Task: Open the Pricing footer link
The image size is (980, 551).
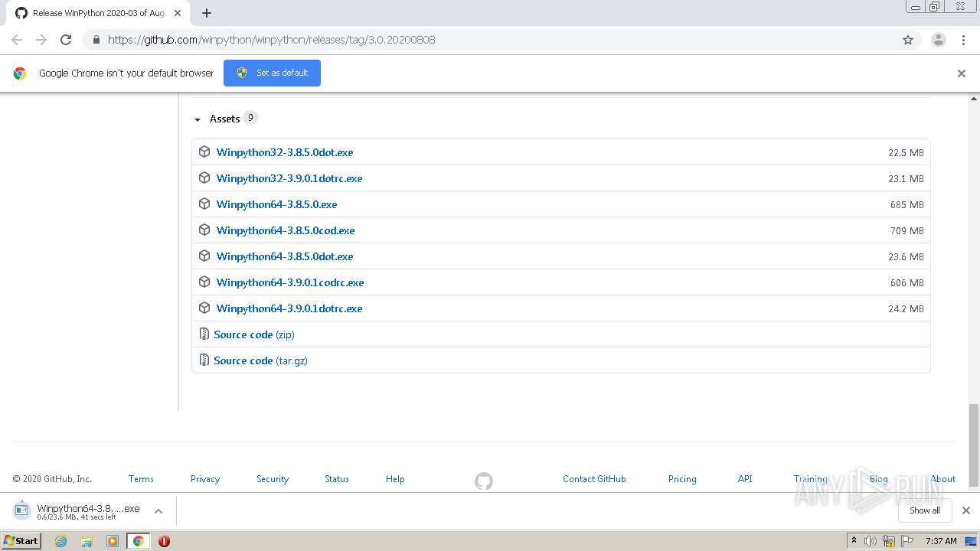Action: tap(682, 479)
